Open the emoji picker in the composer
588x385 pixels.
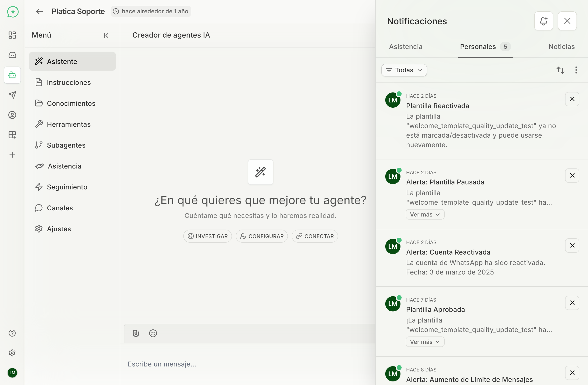(153, 333)
